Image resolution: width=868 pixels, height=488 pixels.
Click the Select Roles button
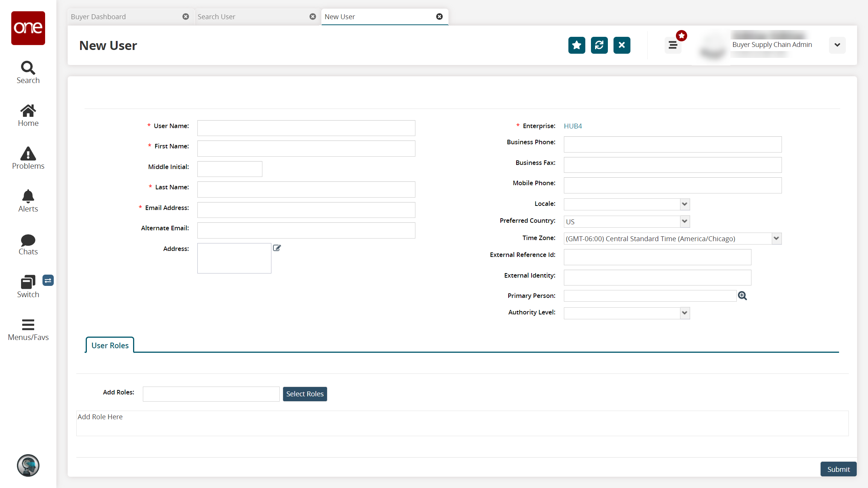pos(304,394)
